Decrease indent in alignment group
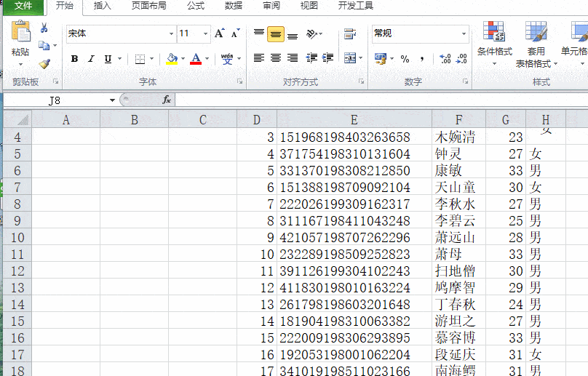 311,57
